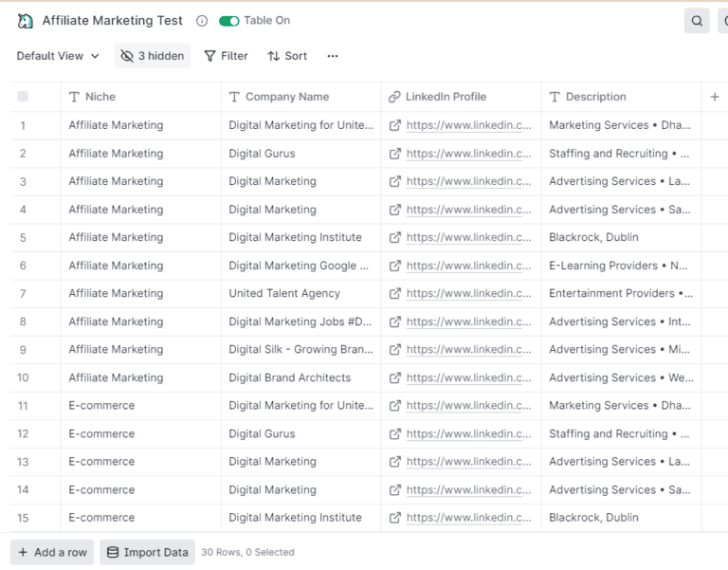728x570 pixels.
Task: Click the Company Name column header
Action: click(286, 97)
